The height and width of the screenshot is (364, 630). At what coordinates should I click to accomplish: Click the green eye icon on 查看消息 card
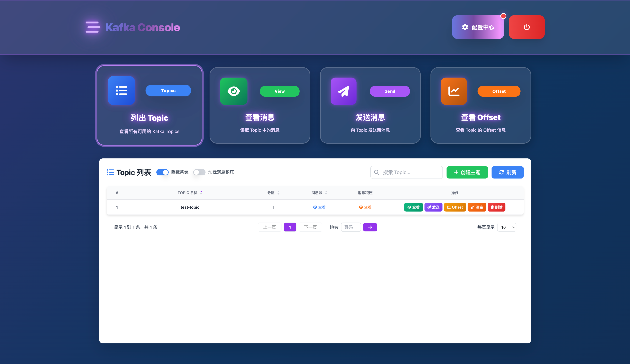pos(234,91)
